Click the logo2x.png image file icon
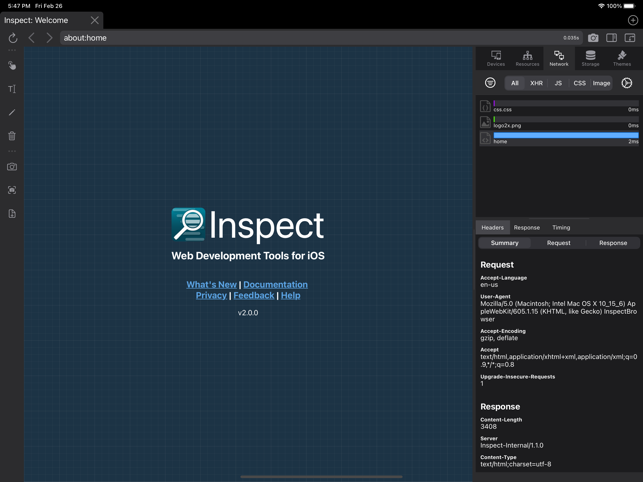Screen dimensions: 643x482 click(x=485, y=122)
